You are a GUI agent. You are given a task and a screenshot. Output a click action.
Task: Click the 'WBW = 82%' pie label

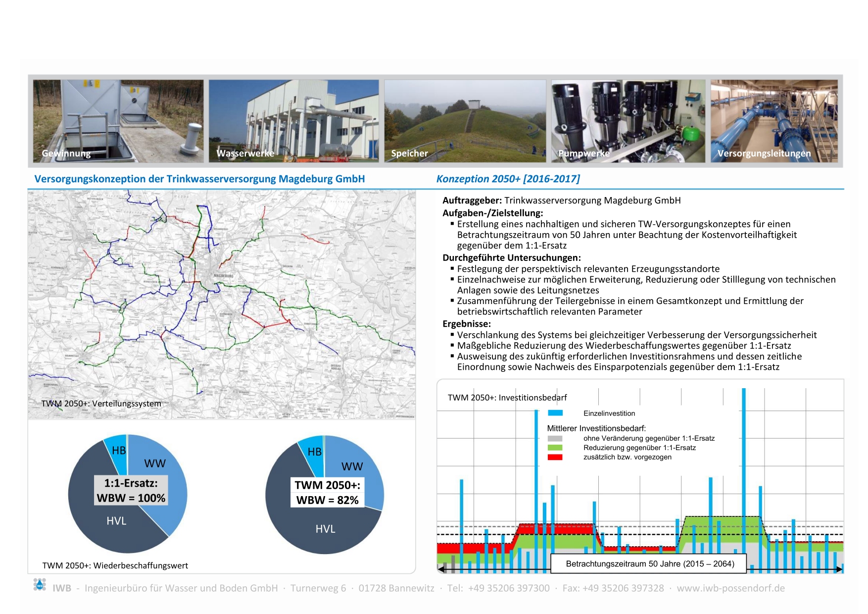327,500
